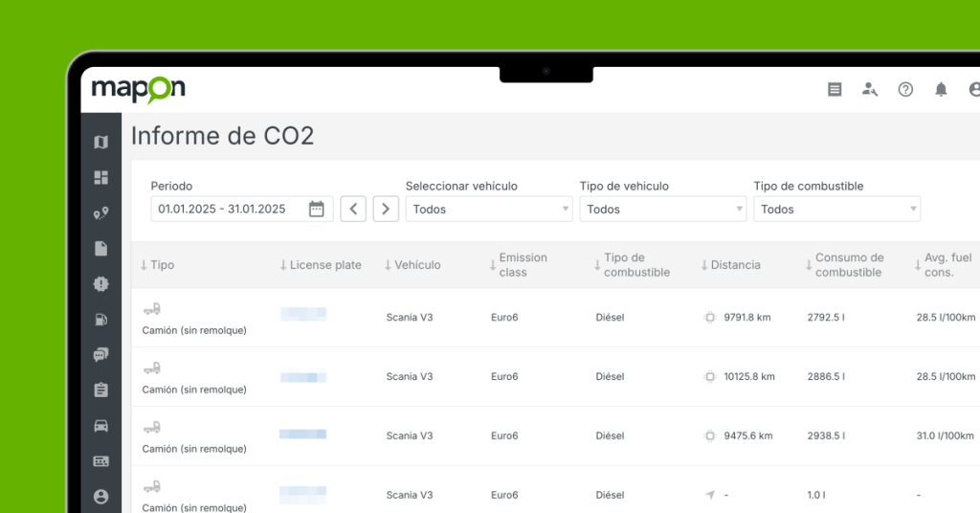Open the tachograph card icon in sidebar

100,461
